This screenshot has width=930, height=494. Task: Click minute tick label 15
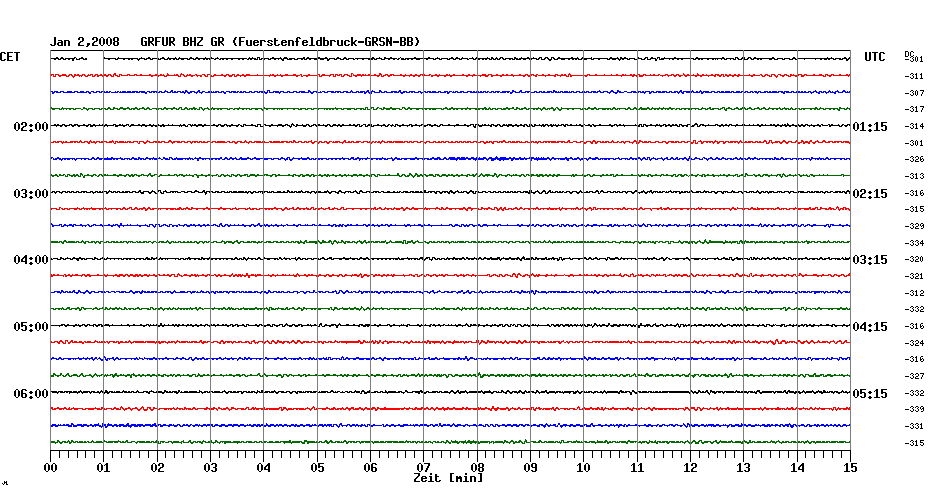pos(851,468)
